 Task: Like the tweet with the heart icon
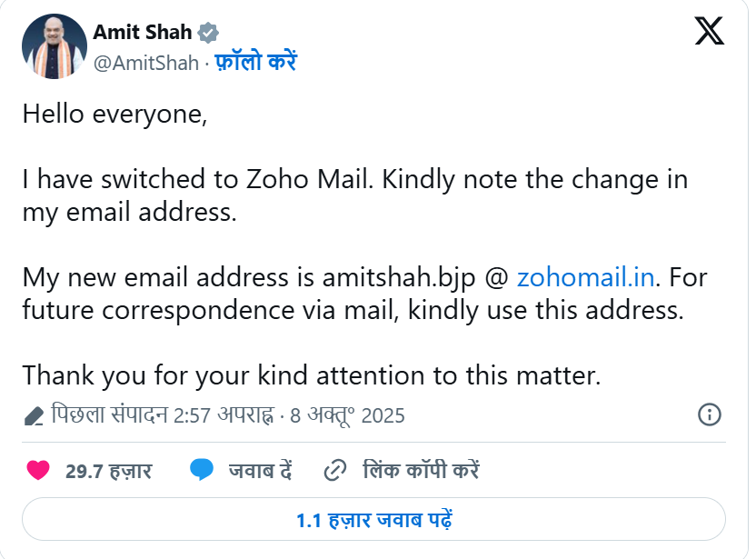(x=37, y=470)
